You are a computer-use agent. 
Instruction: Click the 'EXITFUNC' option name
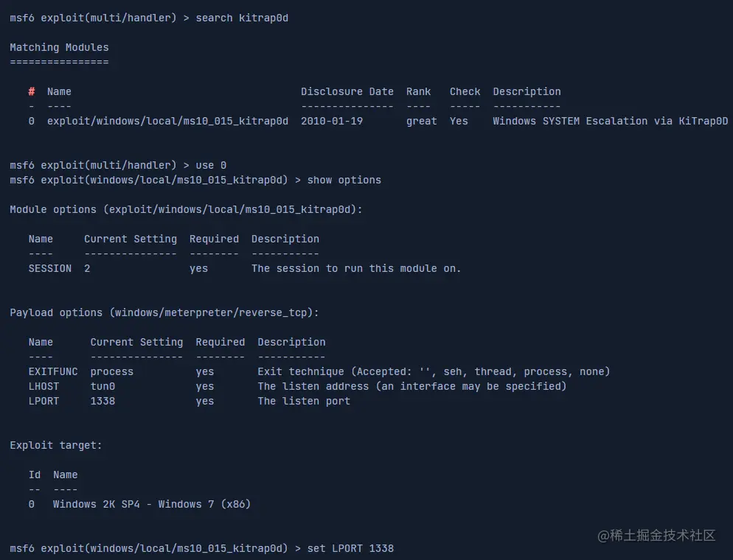pos(53,372)
